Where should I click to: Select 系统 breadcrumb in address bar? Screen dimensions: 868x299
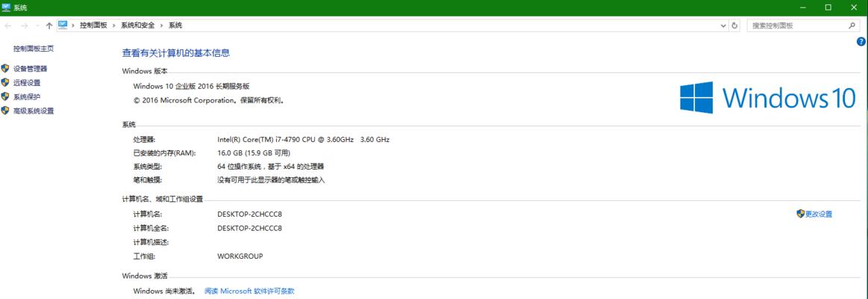point(175,25)
